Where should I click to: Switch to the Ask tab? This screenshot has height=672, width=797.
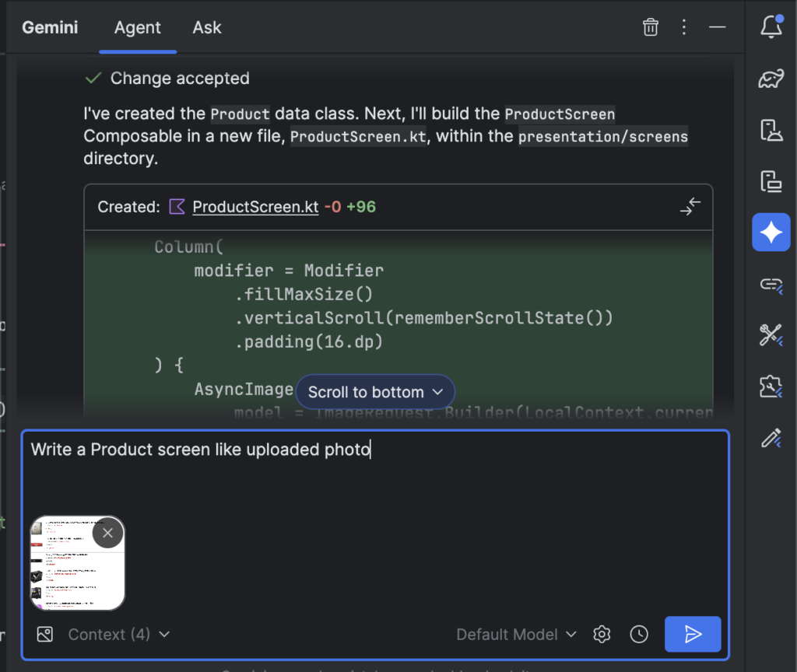pos(207,27)
